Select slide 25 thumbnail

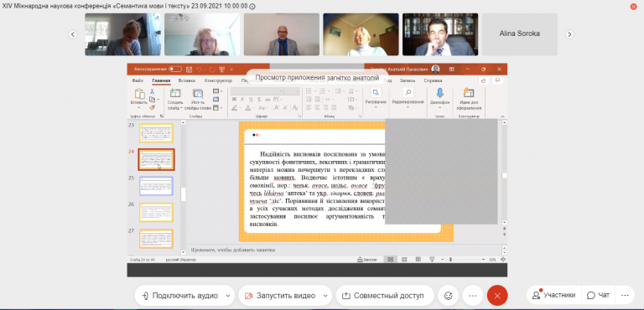pos(156,186)
